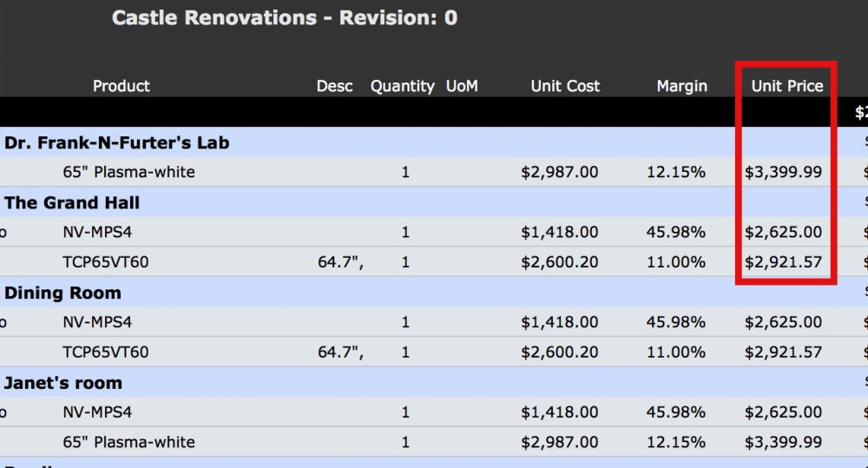Select the 64.7" description in The Grand Hall
This screenshot has height=468, width=868.
(340, 262)
